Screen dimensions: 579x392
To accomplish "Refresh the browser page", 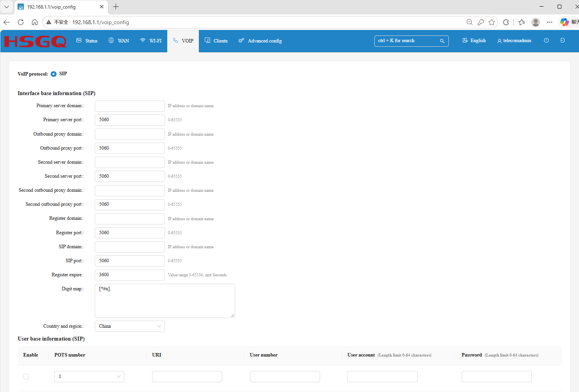I will coord(21,22).
